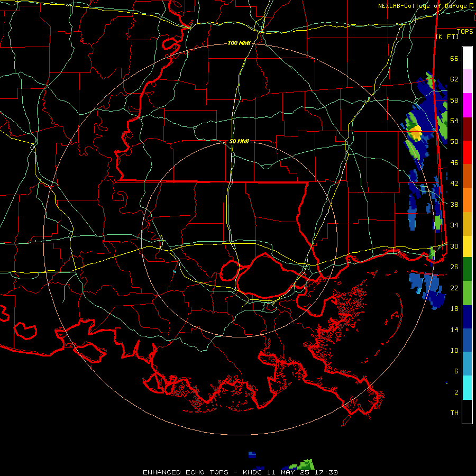Click the magenta swatch between 54 and 58
476x476 pixels.
coord(467,105)
